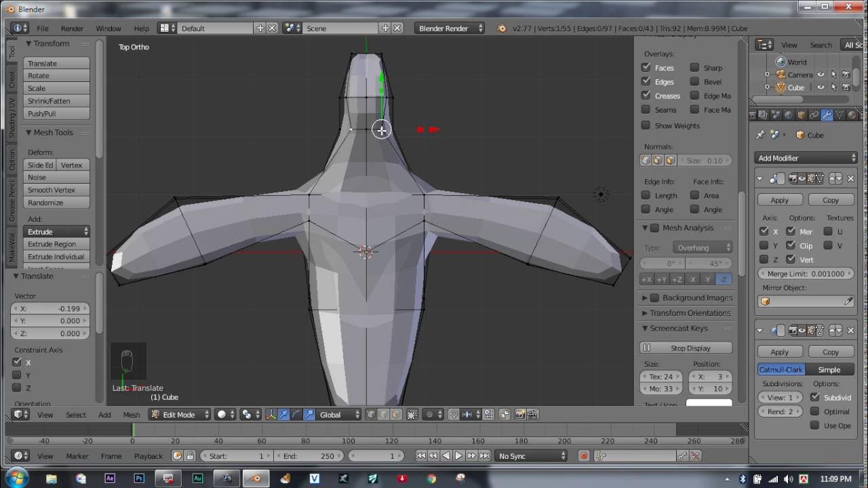868x488 pixels.
Task: Jump to the last frame in timeline
Action: point(484,456)
